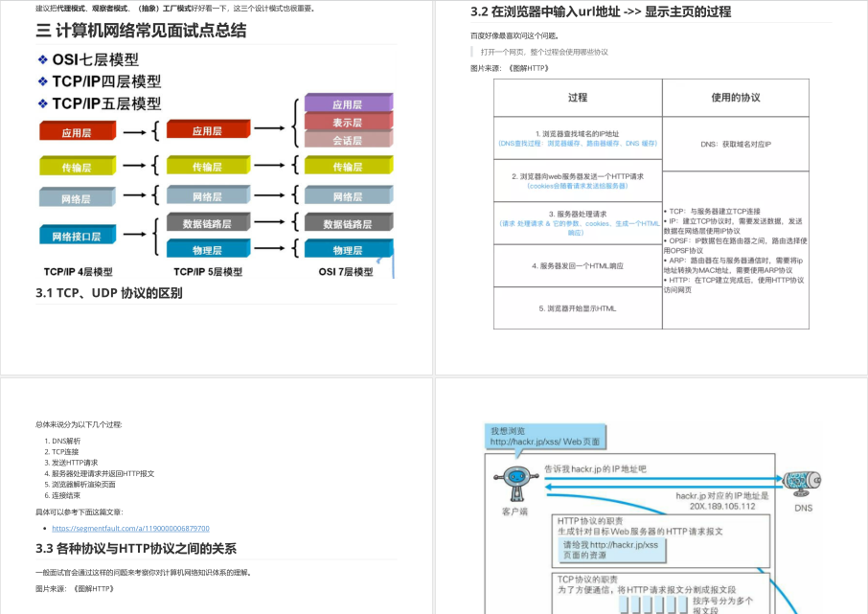The image size is (868, 614).
Task: Click the note 按序号分为多个报文段
Action: (x=722, y=605)
